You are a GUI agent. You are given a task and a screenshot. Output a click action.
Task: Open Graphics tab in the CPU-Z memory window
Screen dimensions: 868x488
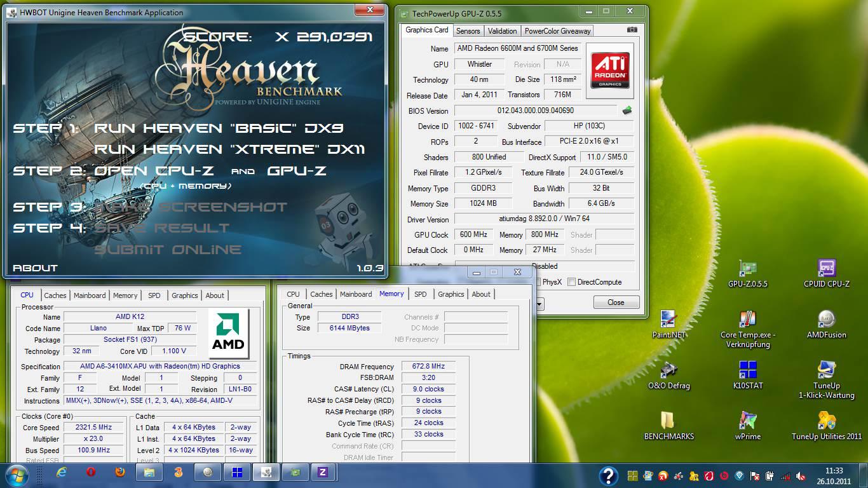451,294
